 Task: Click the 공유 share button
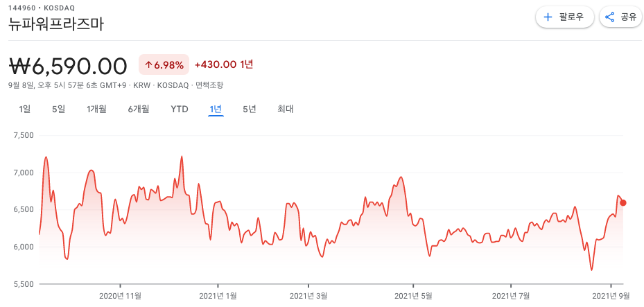[620, 17]
